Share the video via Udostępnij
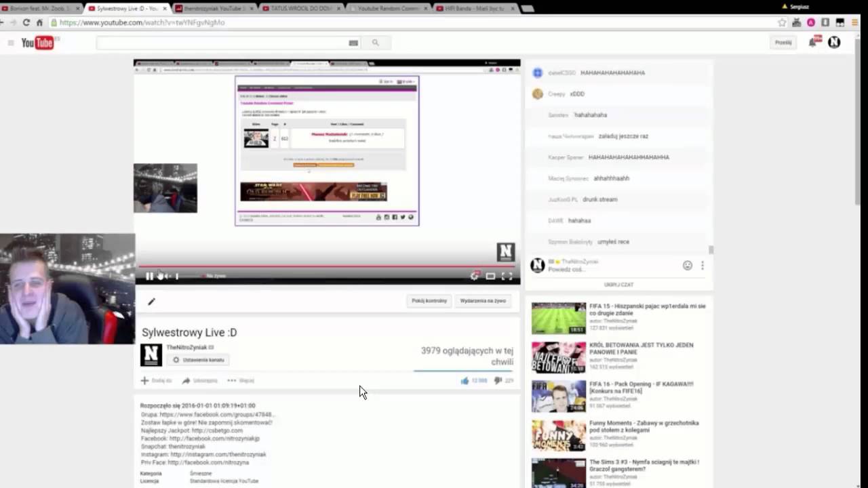 (x=199, y=381)
